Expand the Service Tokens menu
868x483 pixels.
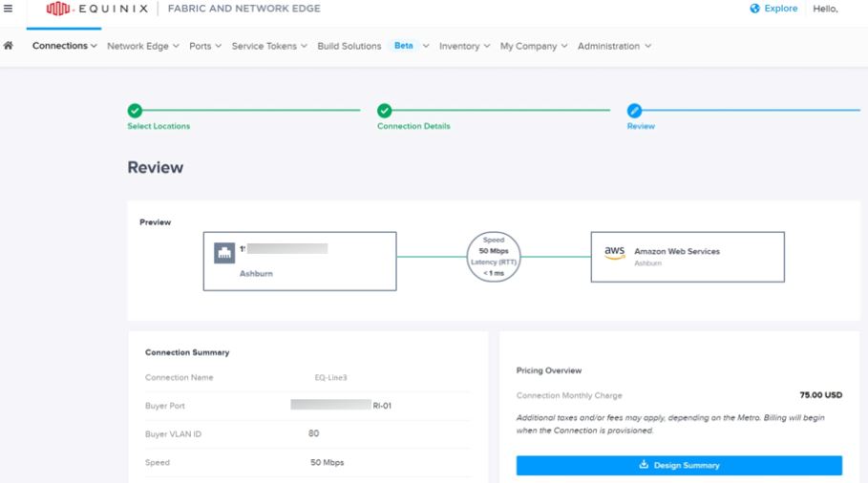pos(269,46)
